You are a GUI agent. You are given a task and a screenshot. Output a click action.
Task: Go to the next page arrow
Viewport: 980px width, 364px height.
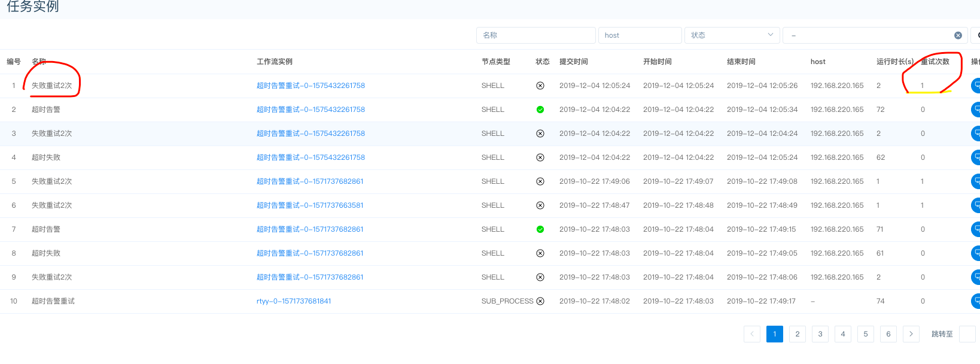pos(911,334)
